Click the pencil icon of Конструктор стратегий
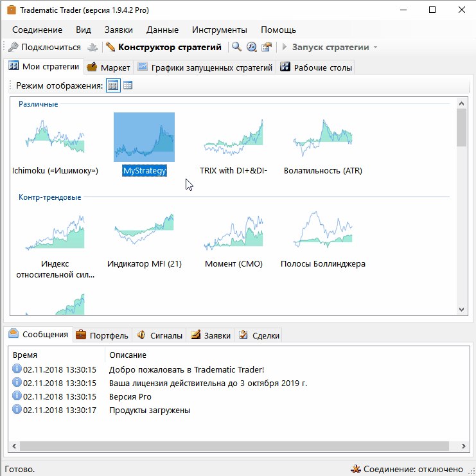This screenshot has height=476, width=476. click(110, 47)
